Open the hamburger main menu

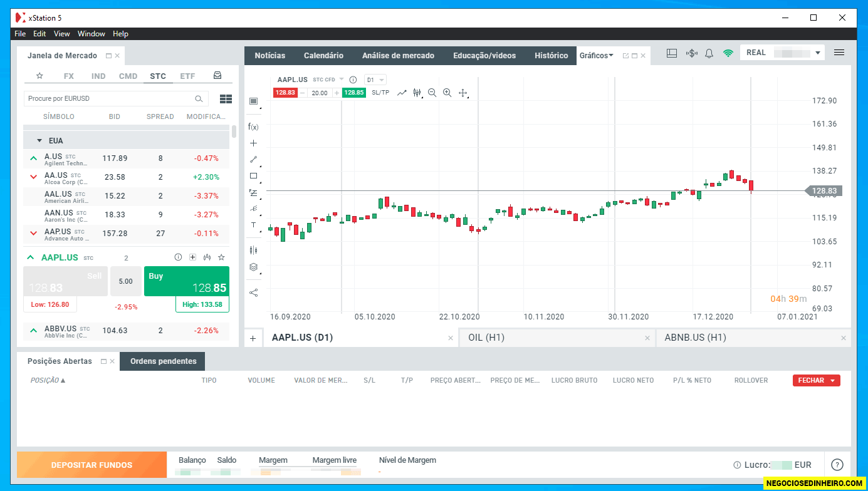pyautogui.click(x=839, y=53)
